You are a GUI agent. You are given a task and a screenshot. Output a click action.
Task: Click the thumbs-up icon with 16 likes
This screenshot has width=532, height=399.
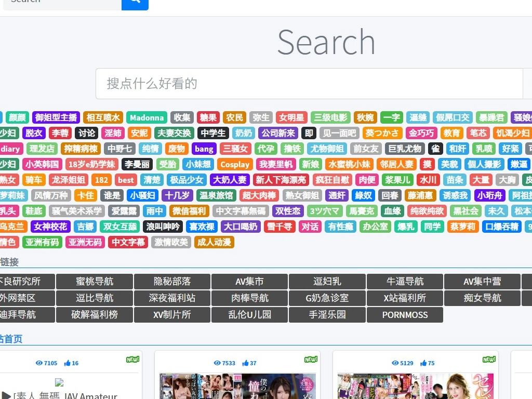click(68, 363)
